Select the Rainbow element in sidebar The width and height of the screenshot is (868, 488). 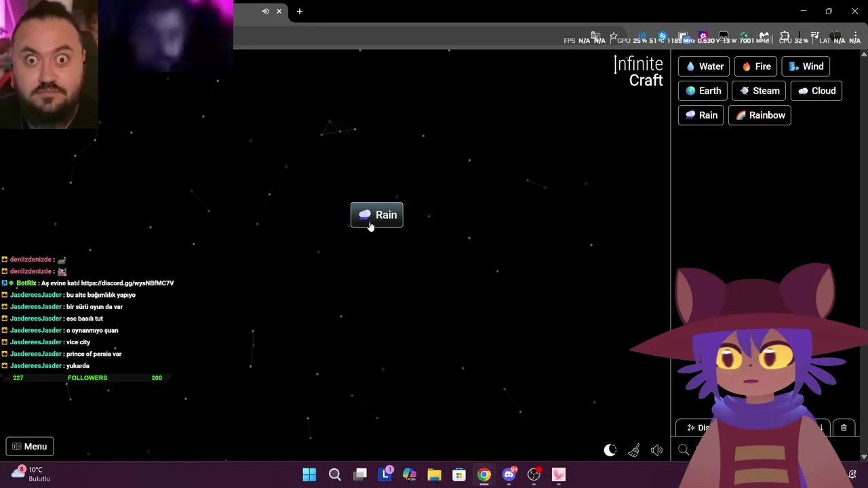(759, 115)
